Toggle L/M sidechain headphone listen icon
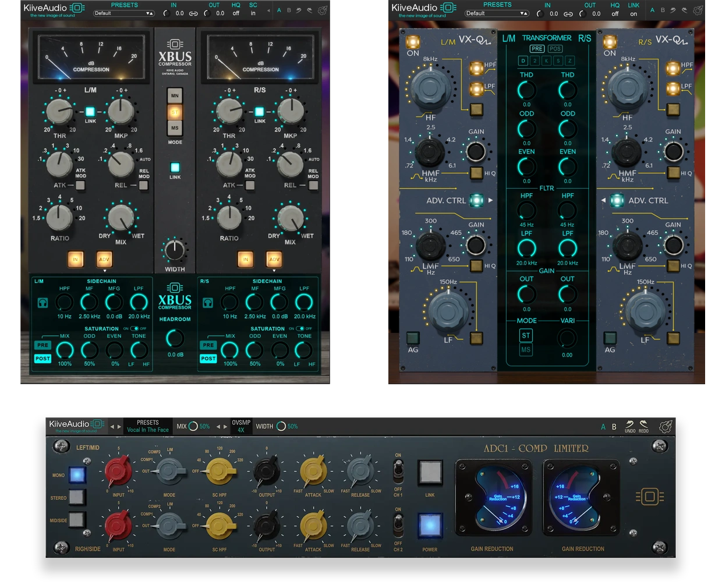The image size is (722, 588). pos(43,303)
